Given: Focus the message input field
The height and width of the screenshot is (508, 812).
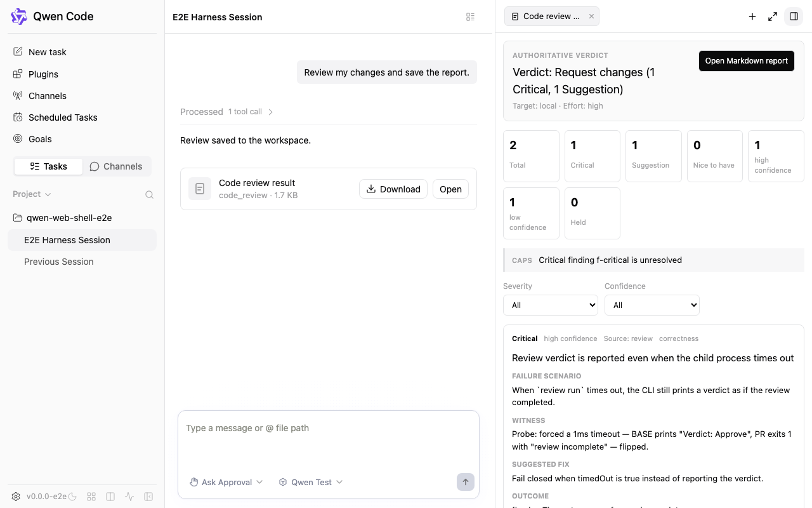Looking at the screenshot, I should pos(328,438).
